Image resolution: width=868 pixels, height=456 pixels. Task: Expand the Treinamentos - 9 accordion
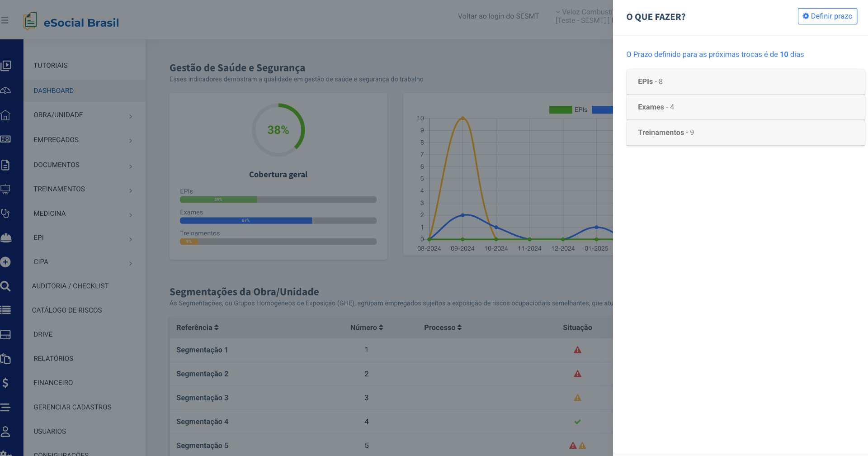(x=745, y=133)
